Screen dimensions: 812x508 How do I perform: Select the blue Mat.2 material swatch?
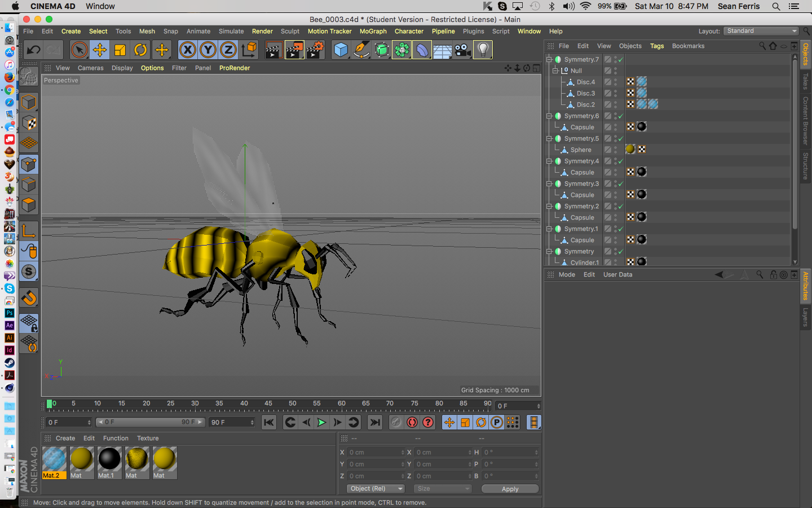coord(54,459)
